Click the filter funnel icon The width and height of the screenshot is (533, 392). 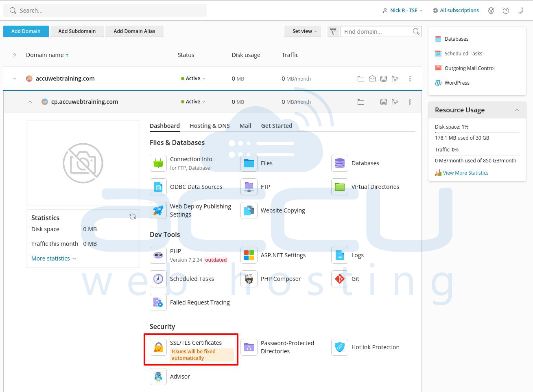[333, 31]
